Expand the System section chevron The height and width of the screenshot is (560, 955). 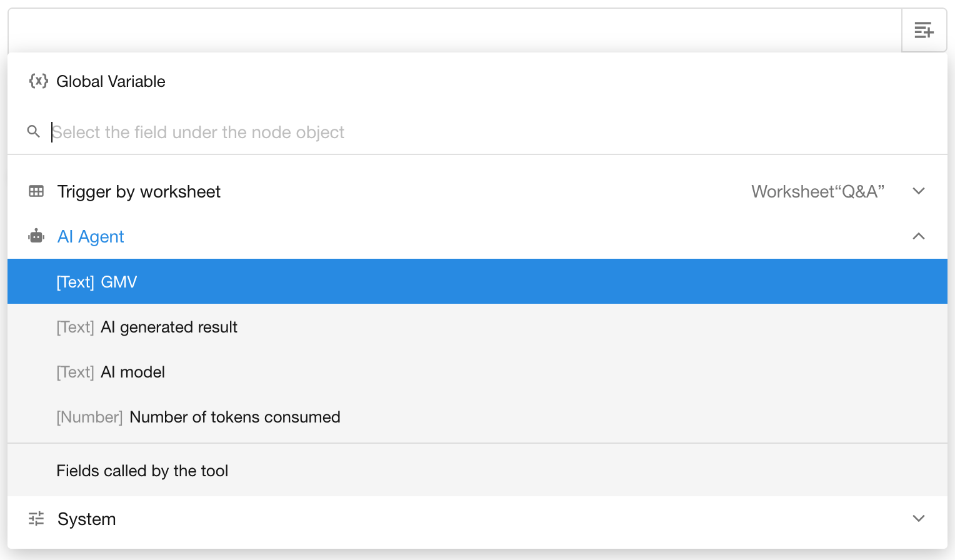pyautogui.click(x=918, y=519)
